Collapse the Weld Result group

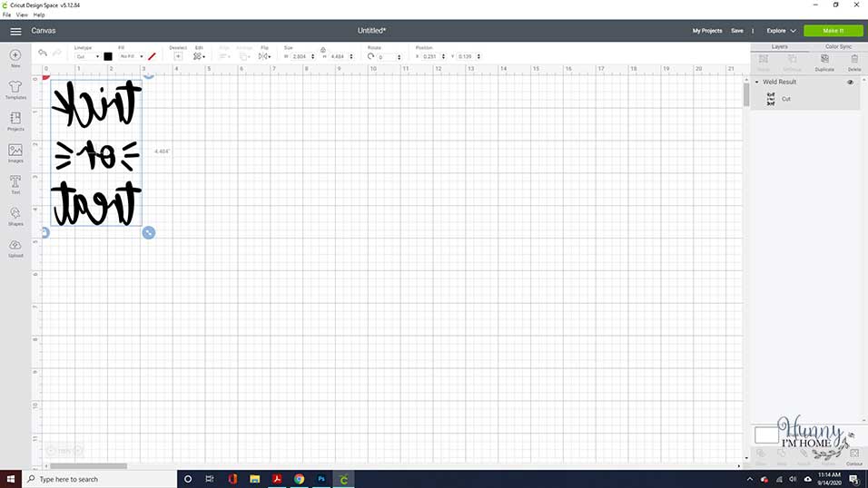tap(756, 82)
